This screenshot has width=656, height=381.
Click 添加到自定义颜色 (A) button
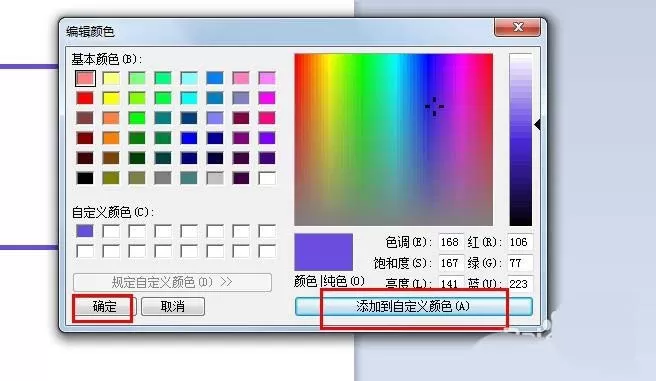413,307
